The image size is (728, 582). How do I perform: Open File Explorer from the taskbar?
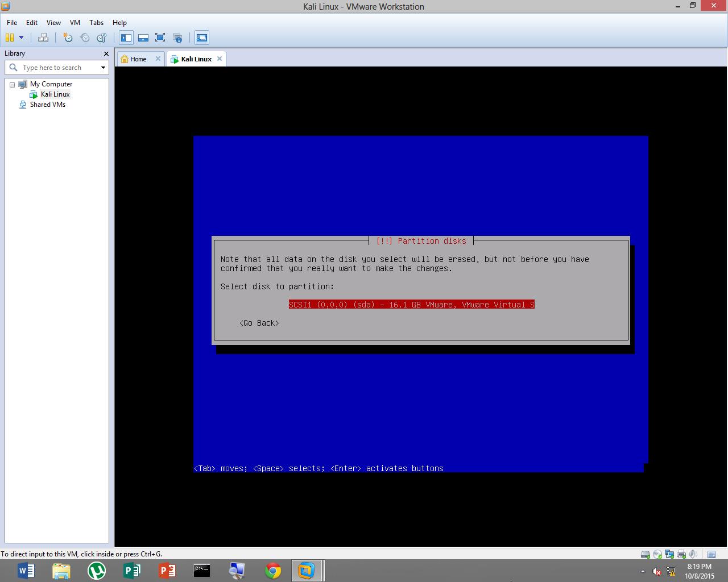pyautogui.click(x=61, y=570)
